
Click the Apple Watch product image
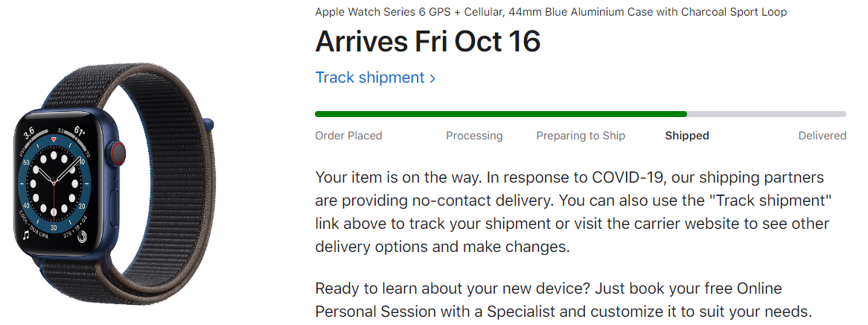click(x=113, y=183)
